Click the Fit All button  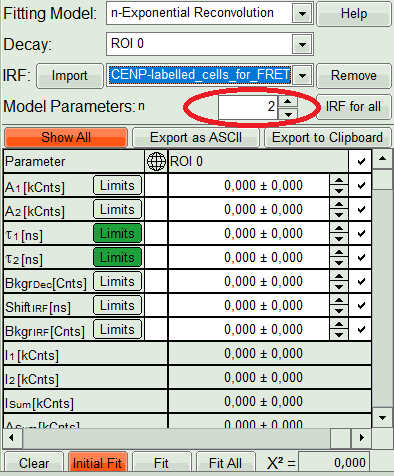(x=225, y=463)
